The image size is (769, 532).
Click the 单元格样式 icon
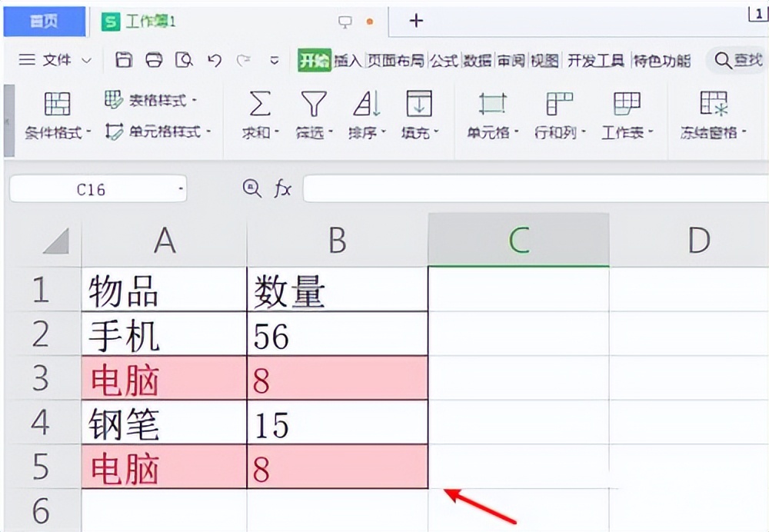(x=114, y=131)
